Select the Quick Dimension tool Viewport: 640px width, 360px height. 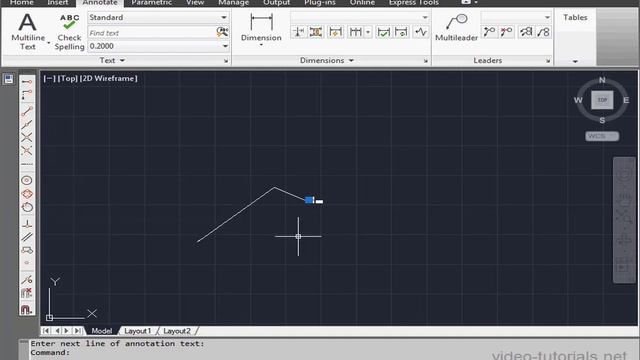click(x=335, y=32)
